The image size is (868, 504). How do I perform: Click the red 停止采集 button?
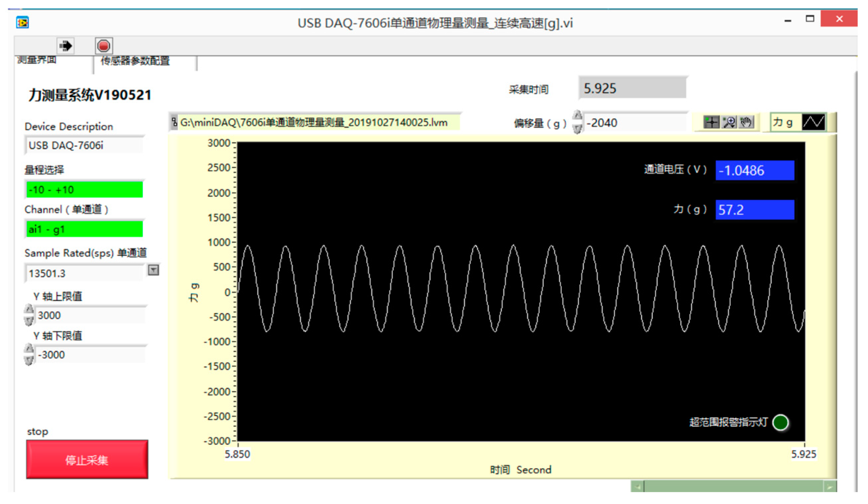87,460
